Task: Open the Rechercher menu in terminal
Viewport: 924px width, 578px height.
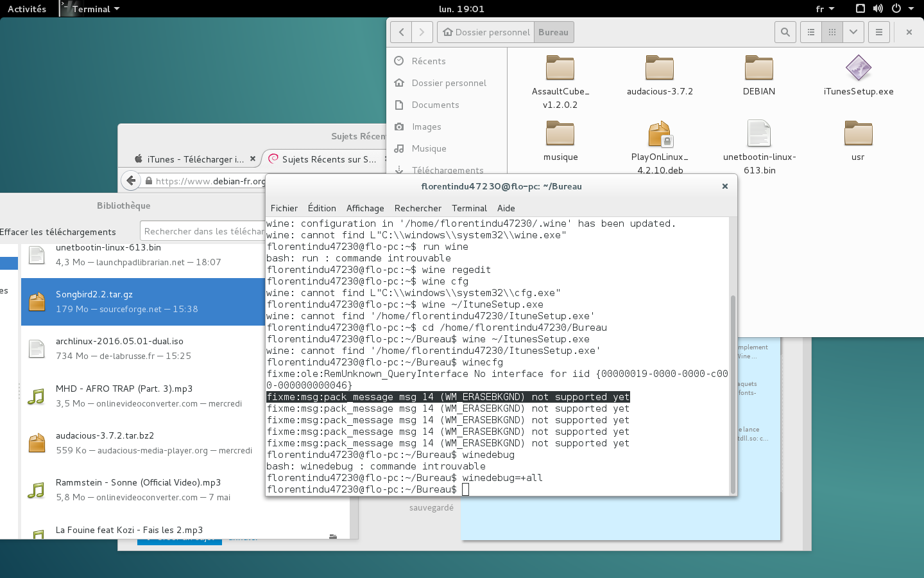Action: coord(418,208)
